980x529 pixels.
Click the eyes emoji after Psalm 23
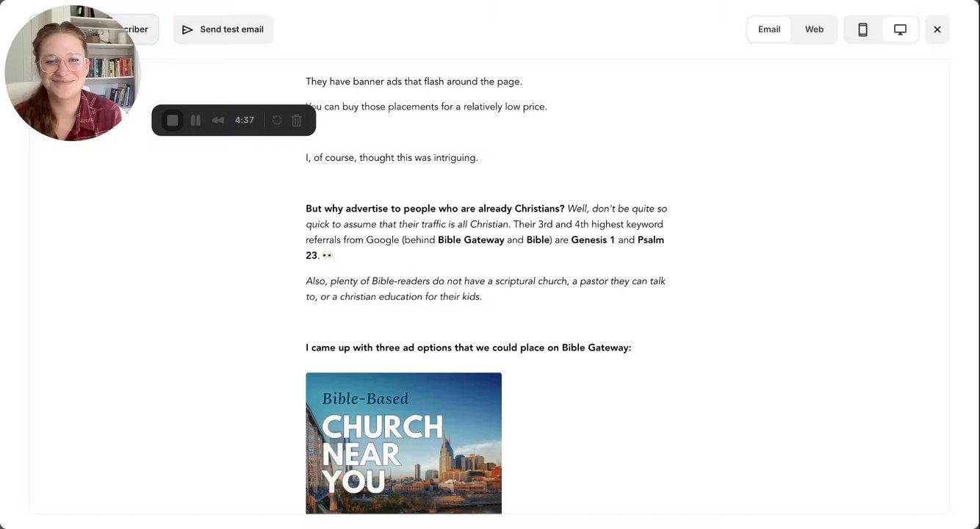(x=328, y=256)
